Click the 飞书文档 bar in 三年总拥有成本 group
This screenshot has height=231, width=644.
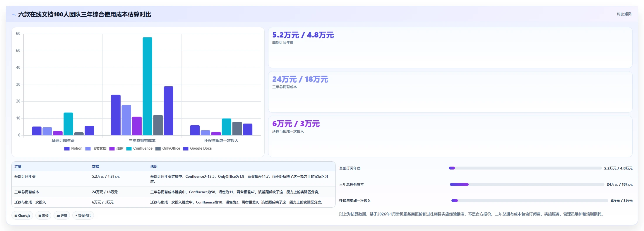[126, 120]
